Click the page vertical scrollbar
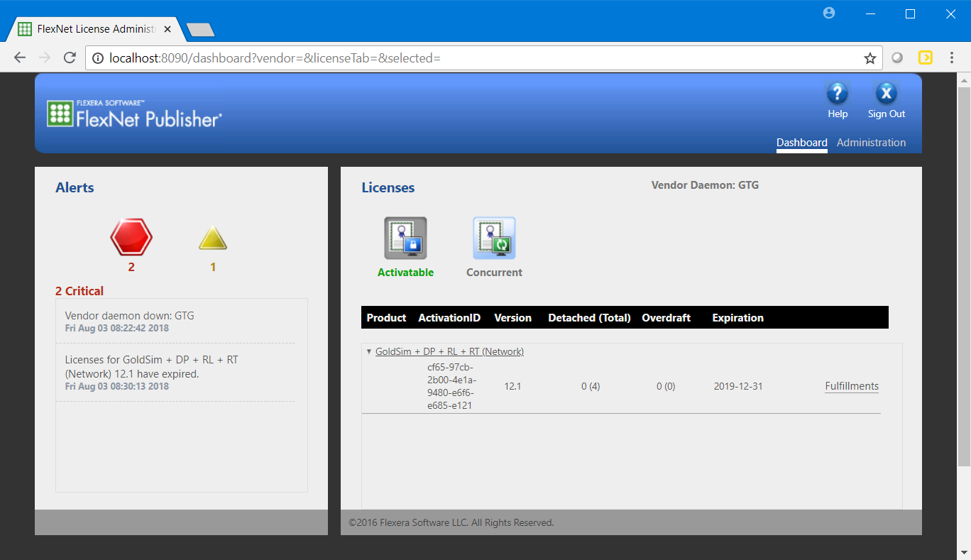 pos(964,275)
